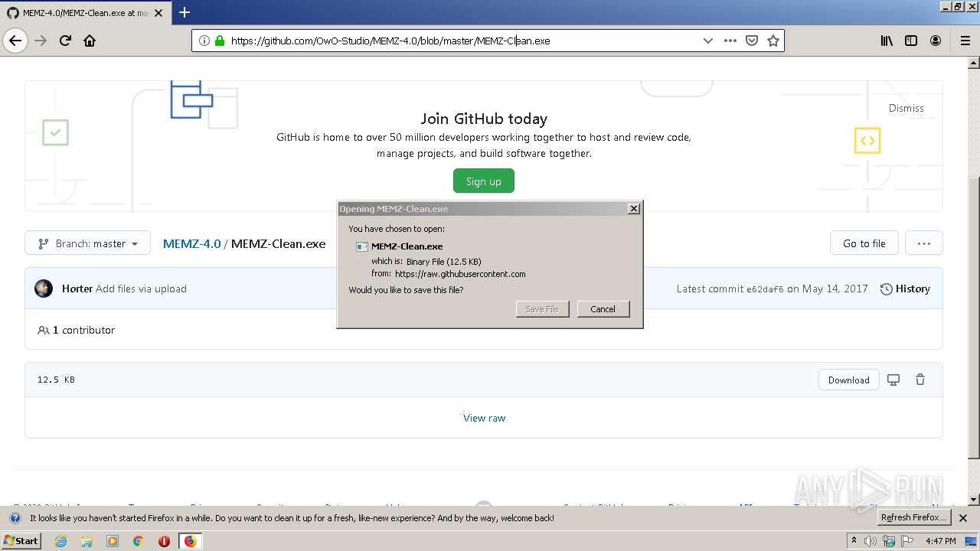The image size is (980, 551).
Task: Open Firefox Library icon
Action: (x=887, y=41)
